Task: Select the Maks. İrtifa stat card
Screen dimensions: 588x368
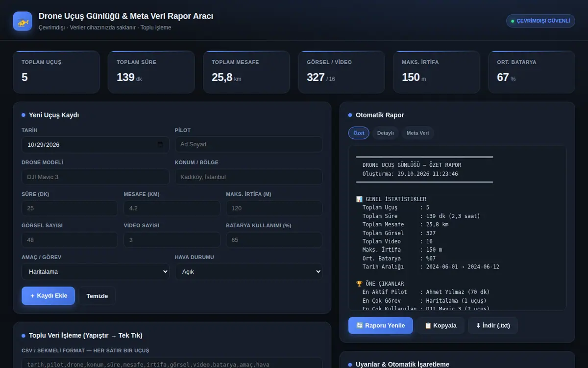Action: point(437,72)
